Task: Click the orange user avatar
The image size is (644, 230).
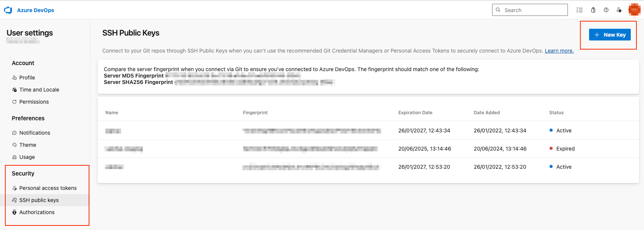Action: [634, 10]
